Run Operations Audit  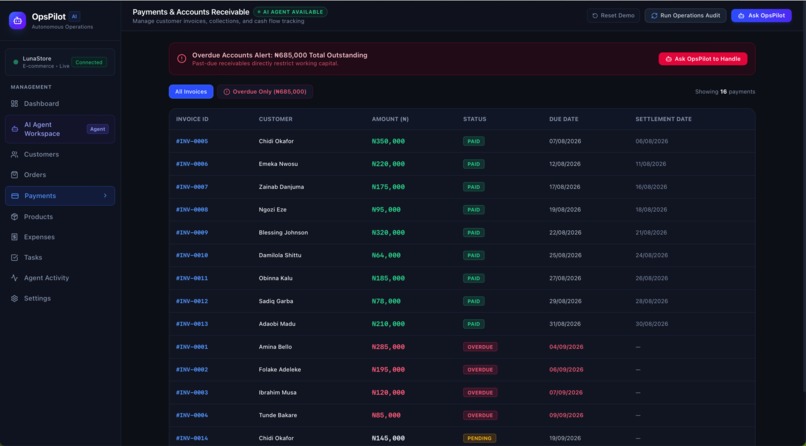point(685,15)
